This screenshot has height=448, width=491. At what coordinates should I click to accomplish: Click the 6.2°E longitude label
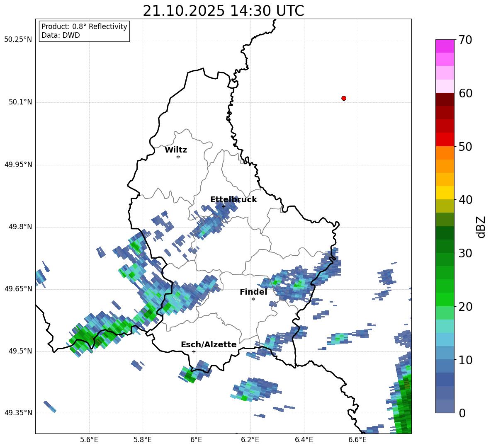[250, 440]
